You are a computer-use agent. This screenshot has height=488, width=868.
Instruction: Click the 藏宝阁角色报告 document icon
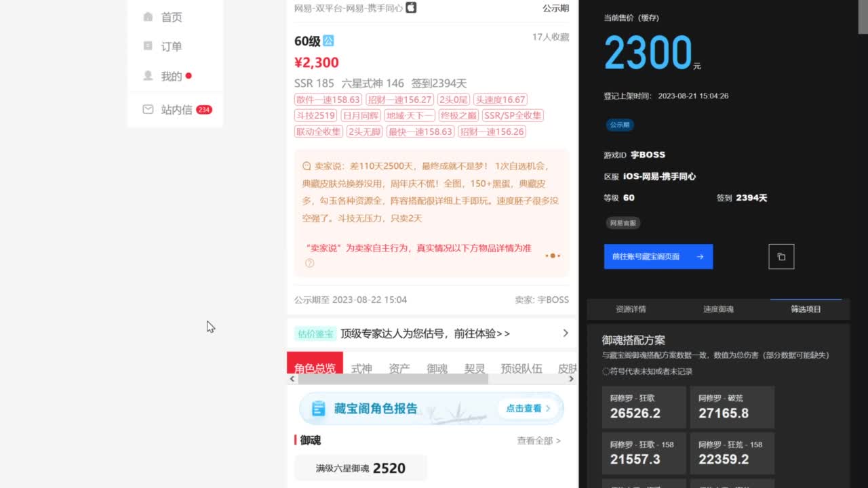click(319, 408)
